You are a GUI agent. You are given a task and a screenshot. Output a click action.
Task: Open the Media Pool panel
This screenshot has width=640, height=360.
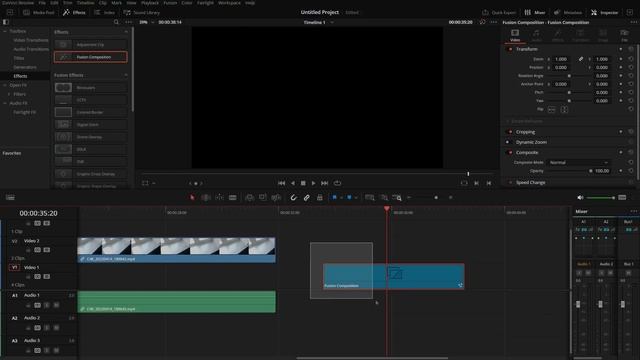(39, 13)
